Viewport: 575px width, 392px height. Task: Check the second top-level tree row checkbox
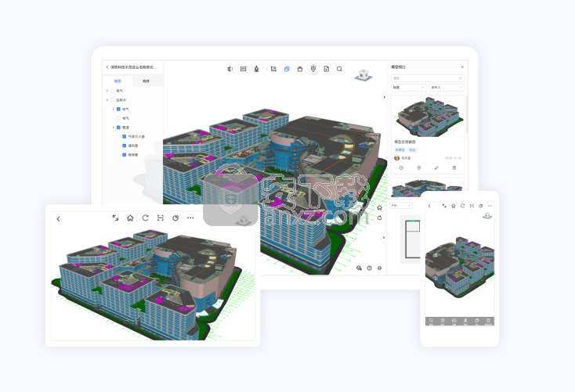pyautogui.click(x=113, y=100)
